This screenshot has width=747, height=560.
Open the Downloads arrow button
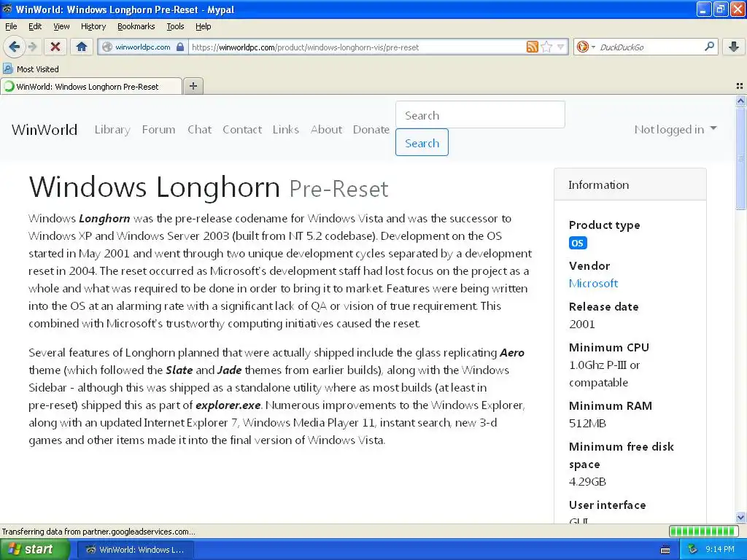(734, 47)
